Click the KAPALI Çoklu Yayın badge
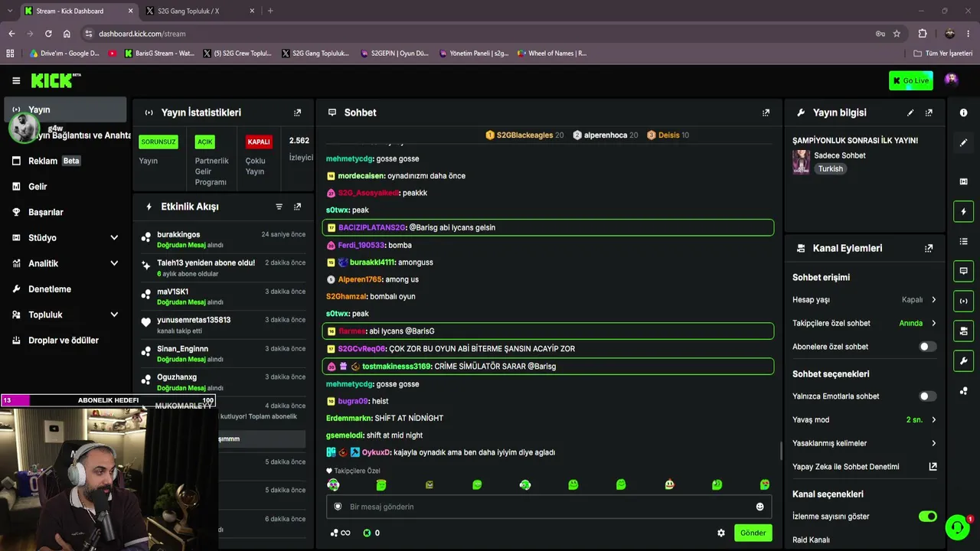This screenshot has height=551, width=980. (x=259, y=142)
